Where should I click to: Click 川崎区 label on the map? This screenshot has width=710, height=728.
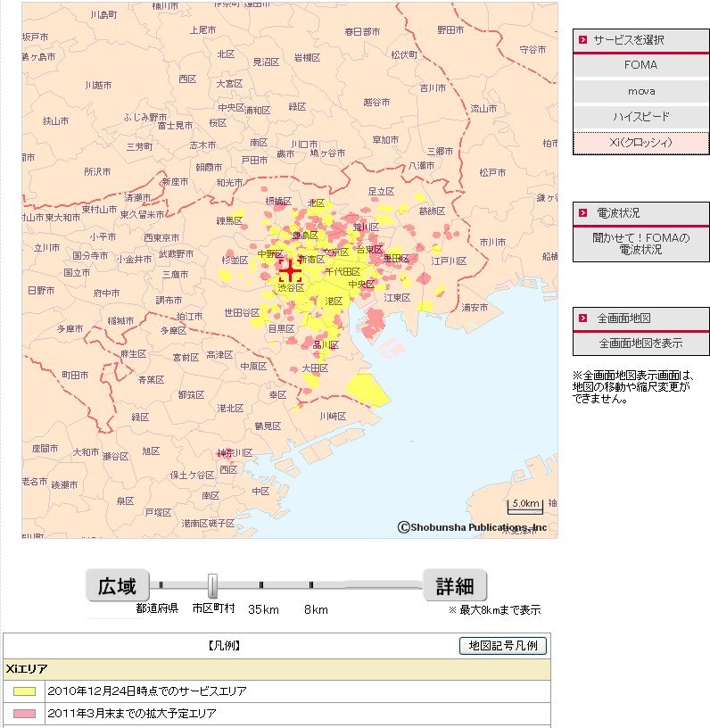pos(333,417)
